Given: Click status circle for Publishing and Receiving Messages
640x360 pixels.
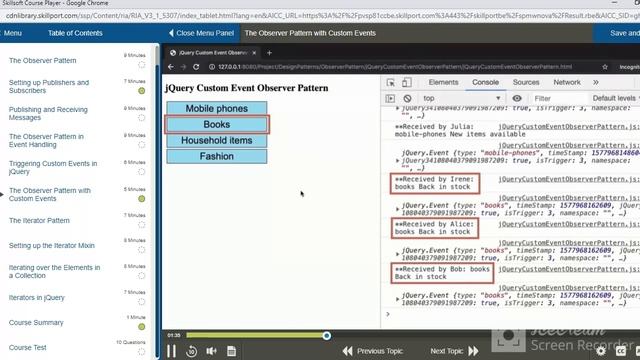Looking at the screenshot, I should (x=142, y=118).
